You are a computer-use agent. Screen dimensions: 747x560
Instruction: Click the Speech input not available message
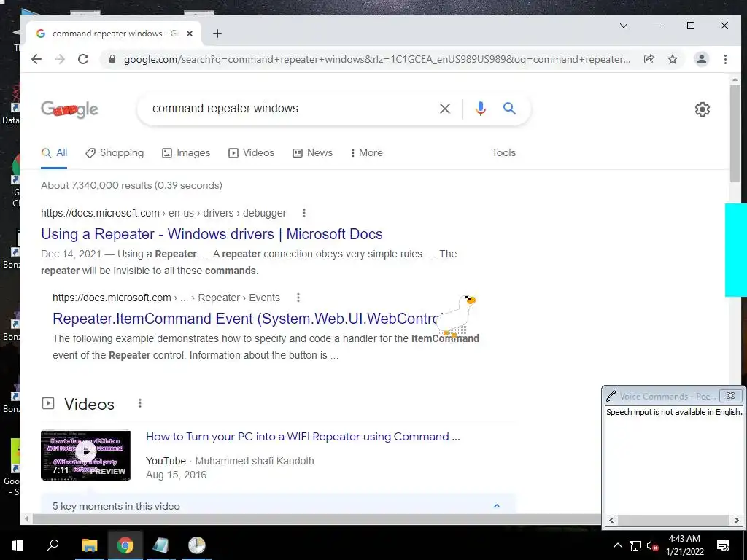pos(673,412)
